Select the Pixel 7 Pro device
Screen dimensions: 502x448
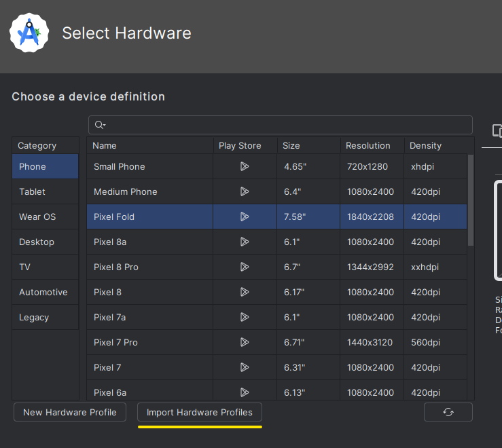tap(150, 342)
